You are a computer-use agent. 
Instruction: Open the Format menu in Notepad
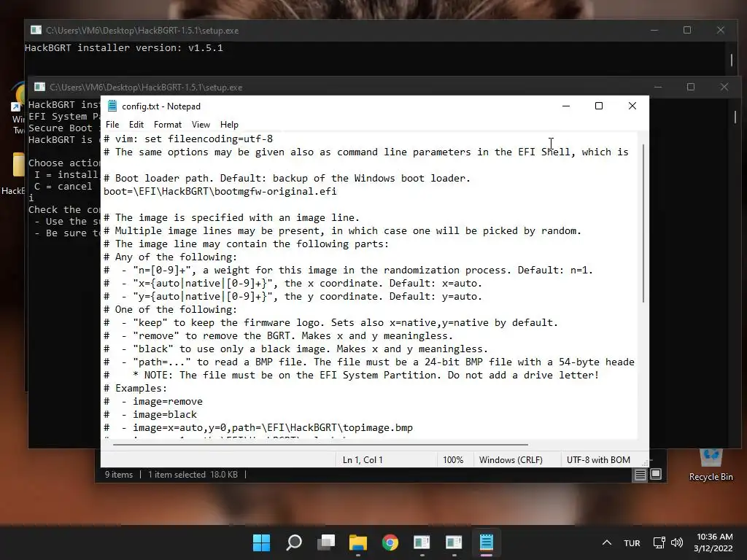(x=168, y=125)
